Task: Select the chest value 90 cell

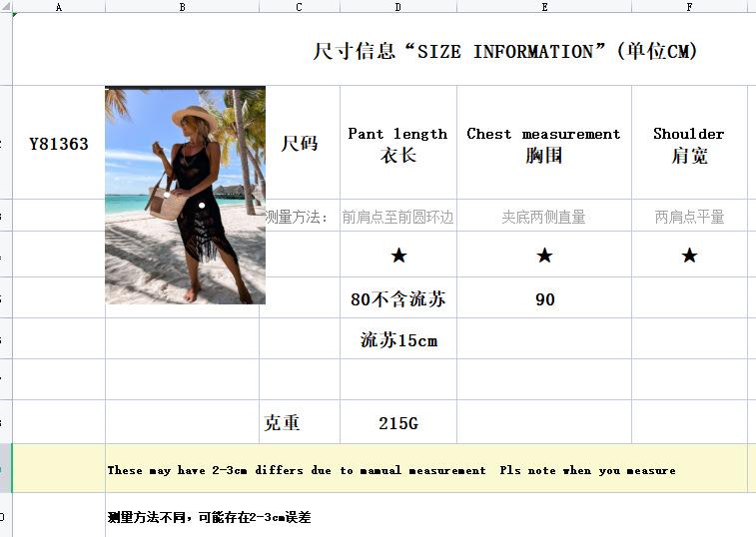Action: tap(544, 298)
